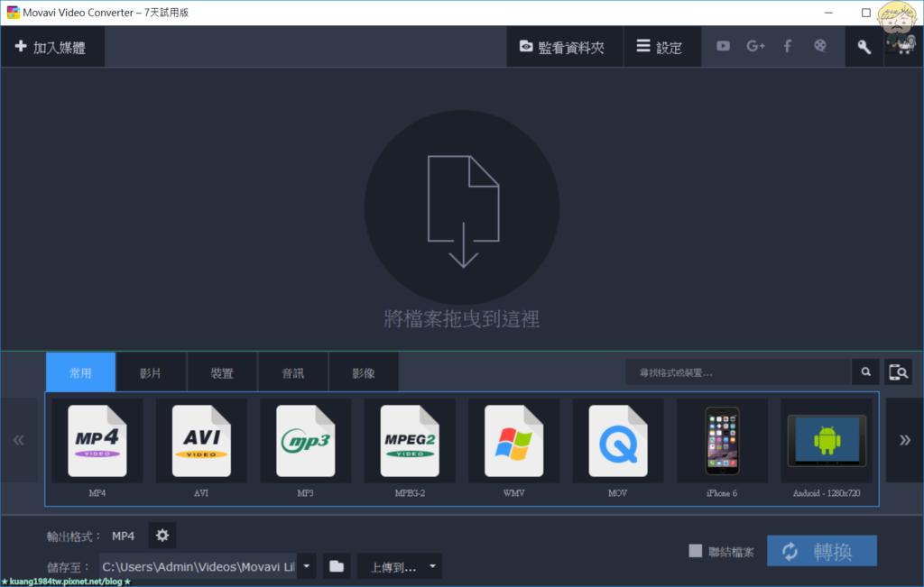The height and width of the screenshot is (587, 924).
Task: Go to previous format presets with left arrow
Action: click(19, 440)
